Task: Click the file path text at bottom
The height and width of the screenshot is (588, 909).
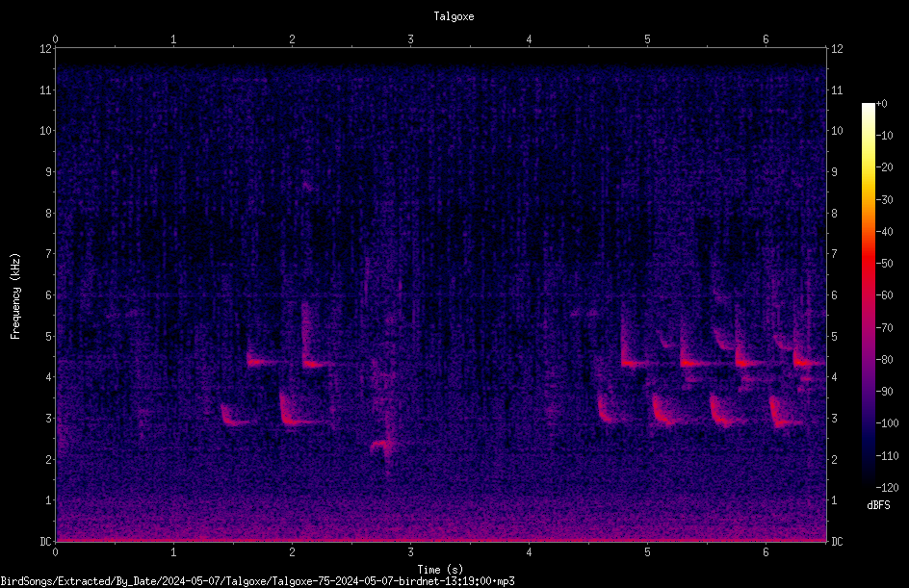Action: pos(257,581)
